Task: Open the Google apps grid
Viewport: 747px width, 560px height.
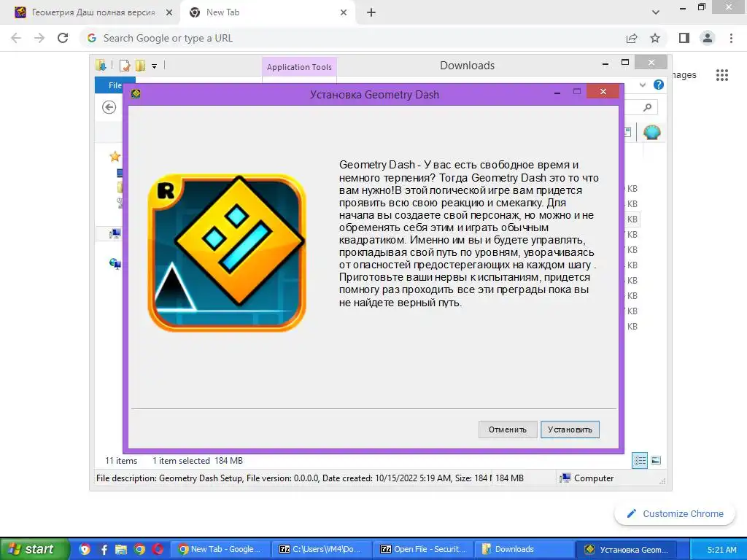Action: 722,75
